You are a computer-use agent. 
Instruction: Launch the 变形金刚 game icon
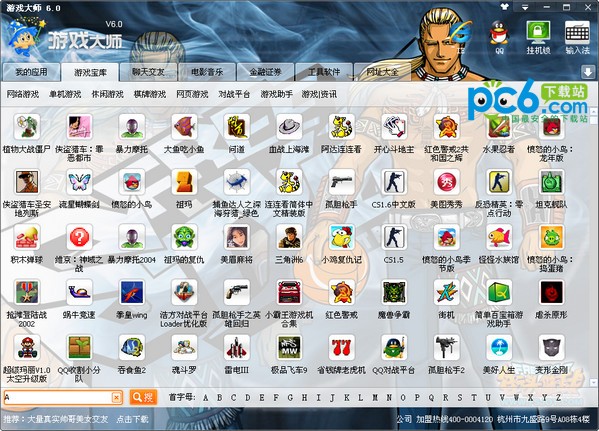[x=551, y=348]
